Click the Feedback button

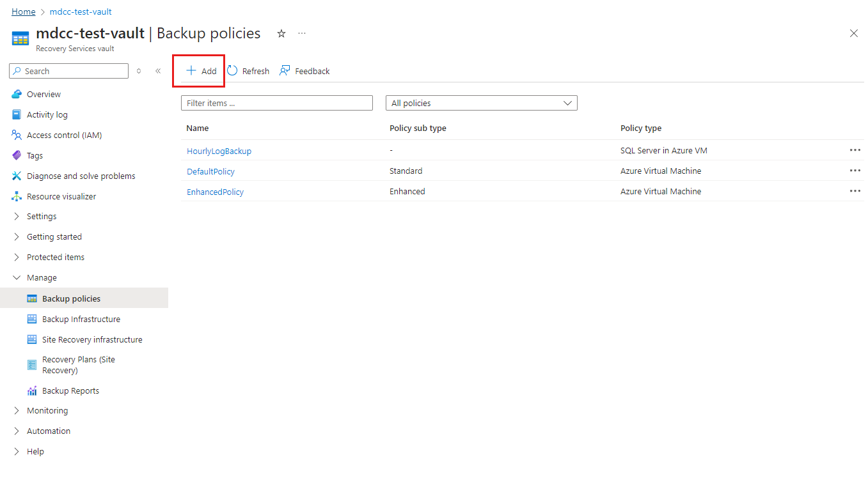[304, 71]
